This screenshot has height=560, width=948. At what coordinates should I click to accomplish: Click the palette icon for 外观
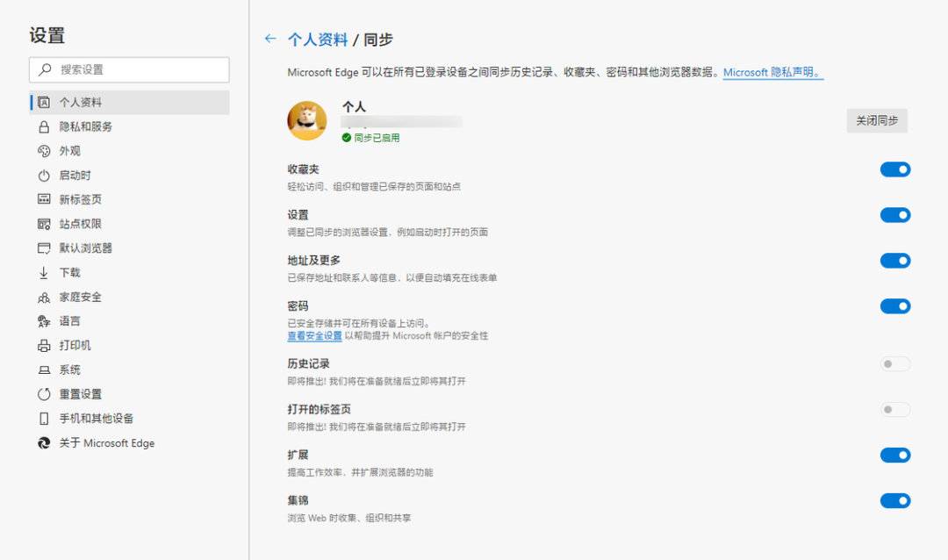[44, 151]
